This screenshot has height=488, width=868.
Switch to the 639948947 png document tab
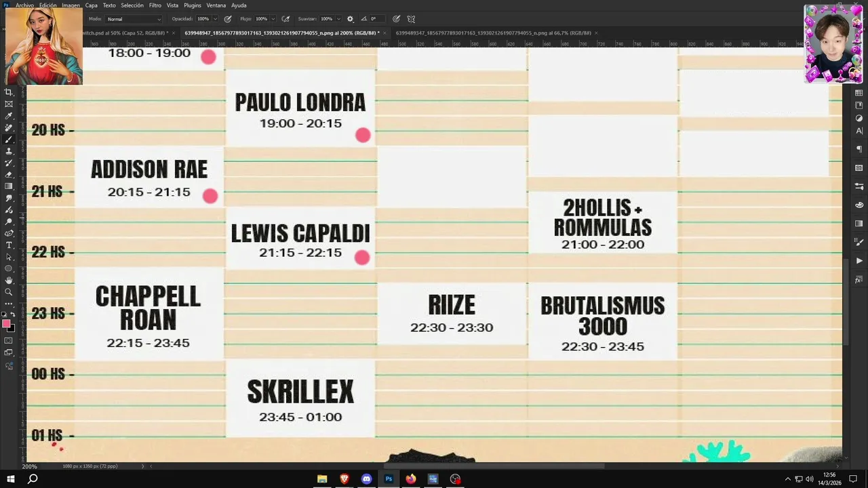(281, 33)
